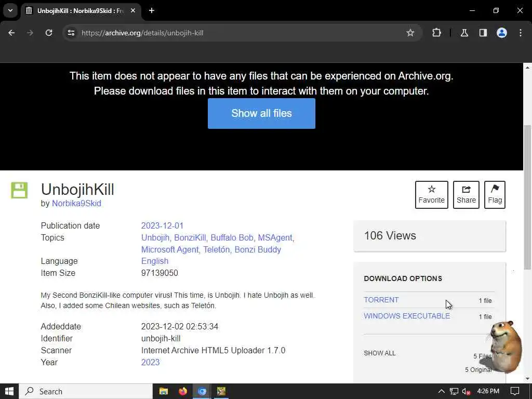Select the UnbojihKill browser tab
This screenshot has width=532, height=399.
(x=81, y=11)
